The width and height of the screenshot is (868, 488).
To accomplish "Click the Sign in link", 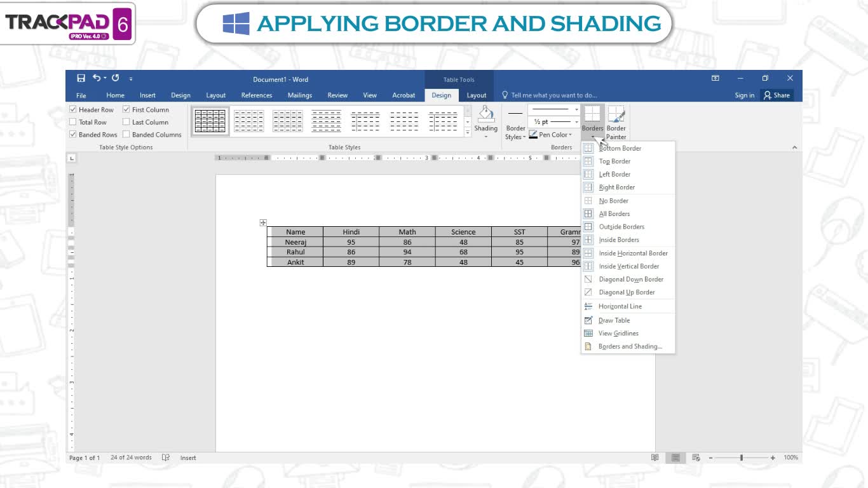I will [745, 95].
